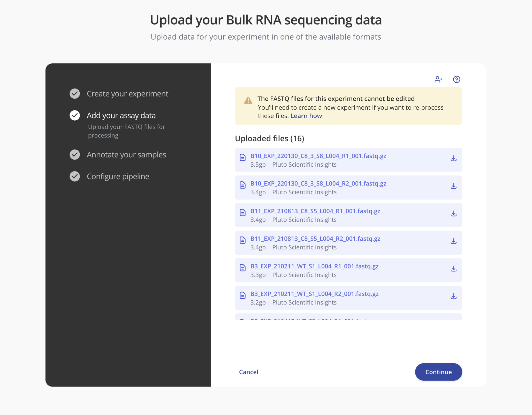Click the Learn how link
Screen dimensions: 532x415
tap(306, 116)
